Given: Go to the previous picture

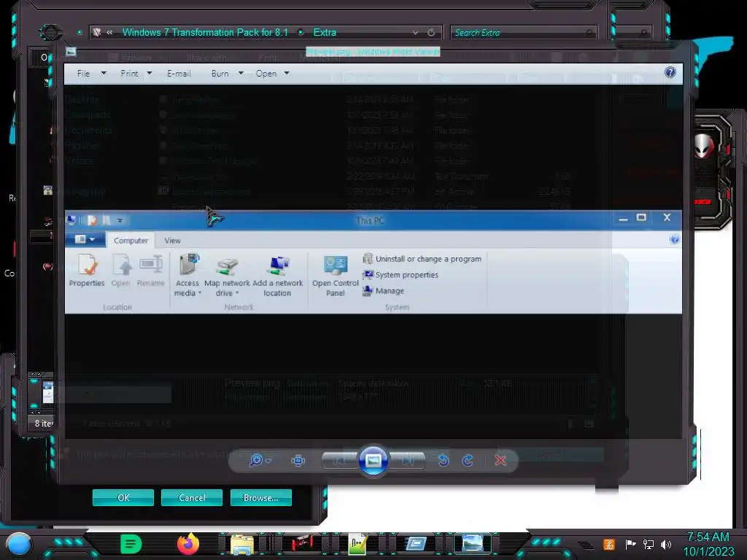Looking at the screenshot, I should [x=338, y=461].
